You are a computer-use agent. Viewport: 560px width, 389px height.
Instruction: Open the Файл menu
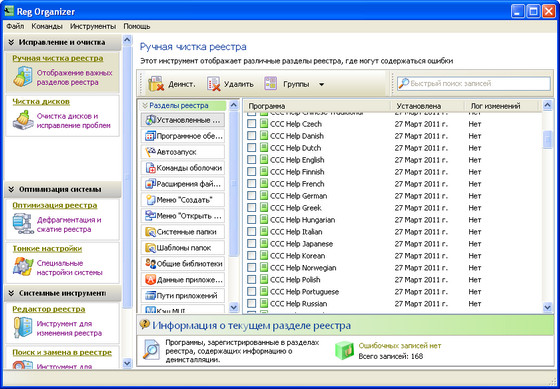(15, 26)
